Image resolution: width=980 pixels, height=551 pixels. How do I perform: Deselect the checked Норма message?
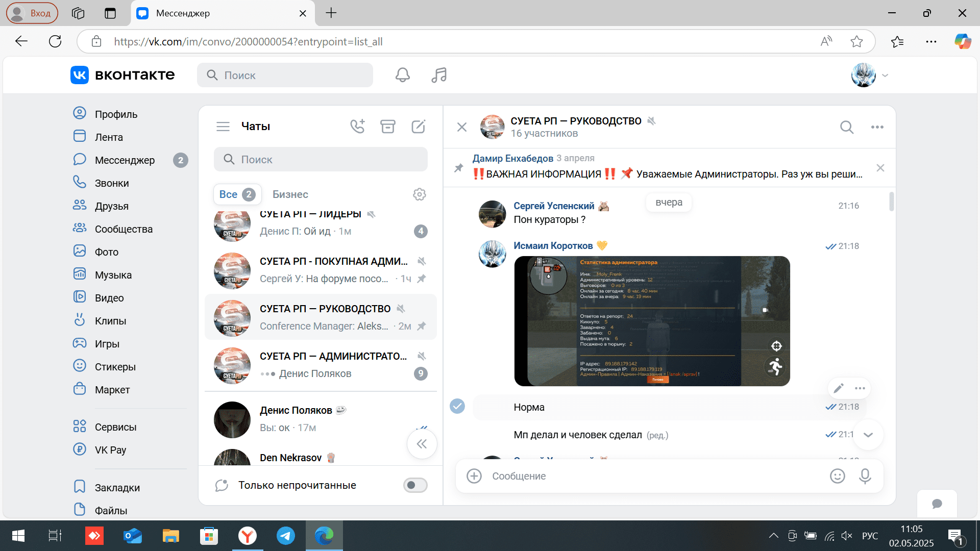457,406
